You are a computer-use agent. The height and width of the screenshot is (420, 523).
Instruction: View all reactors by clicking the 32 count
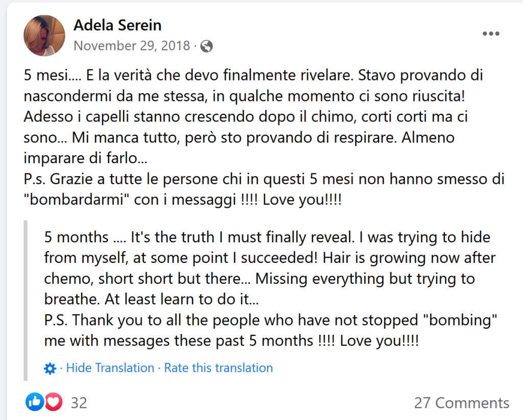click(79, 402)
